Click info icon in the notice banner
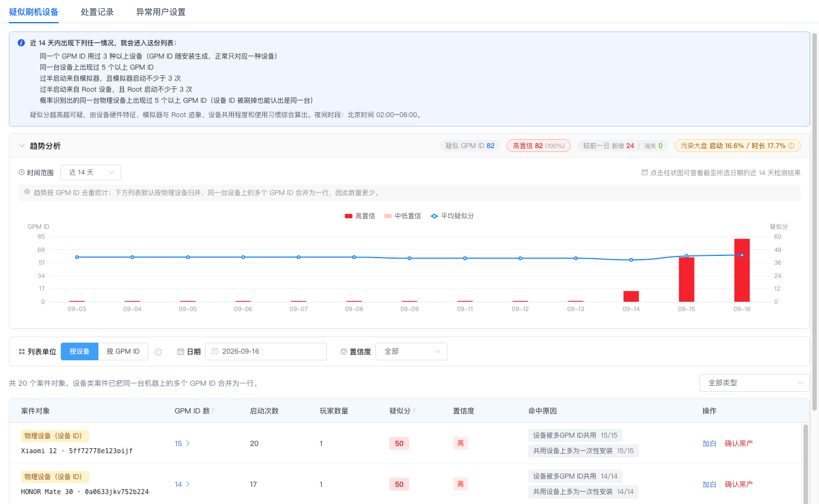 click(21, 43)
